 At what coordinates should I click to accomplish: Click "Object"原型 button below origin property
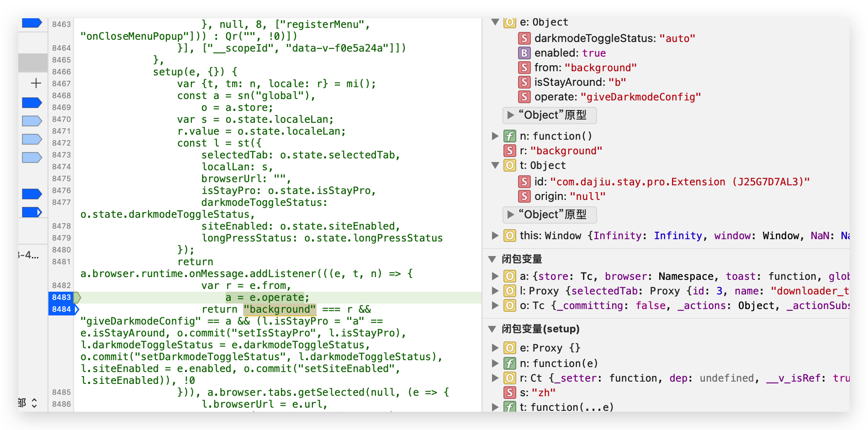pyautogui.click(x=550, y=215)
